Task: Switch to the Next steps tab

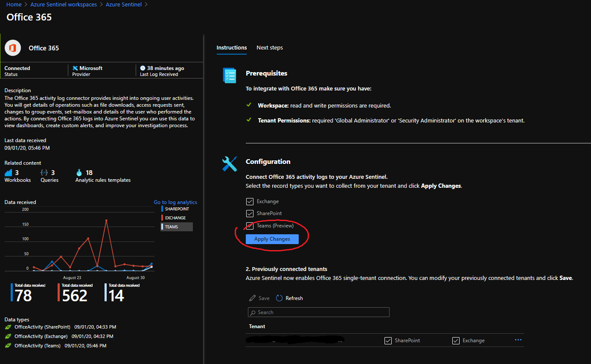Action: (270, 48)
